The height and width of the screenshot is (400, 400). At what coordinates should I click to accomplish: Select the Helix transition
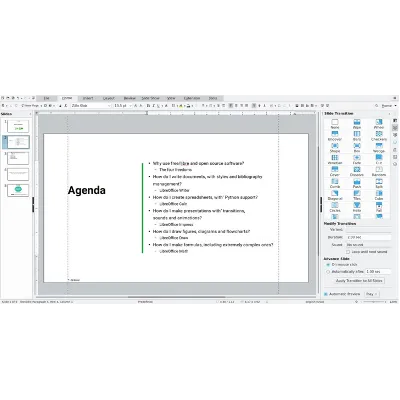pyautogui.click(x=357, y=207)
